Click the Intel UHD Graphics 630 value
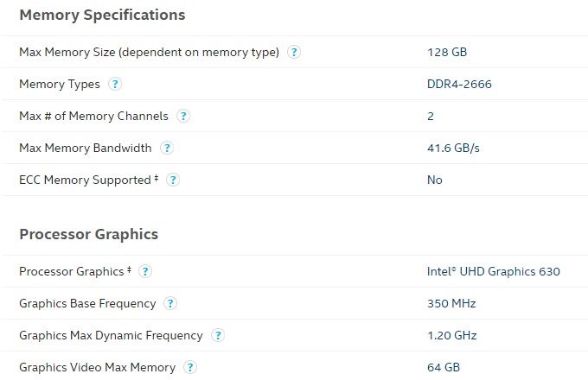The height and width of the screenshot is (380, 588). tap(494, 271)
